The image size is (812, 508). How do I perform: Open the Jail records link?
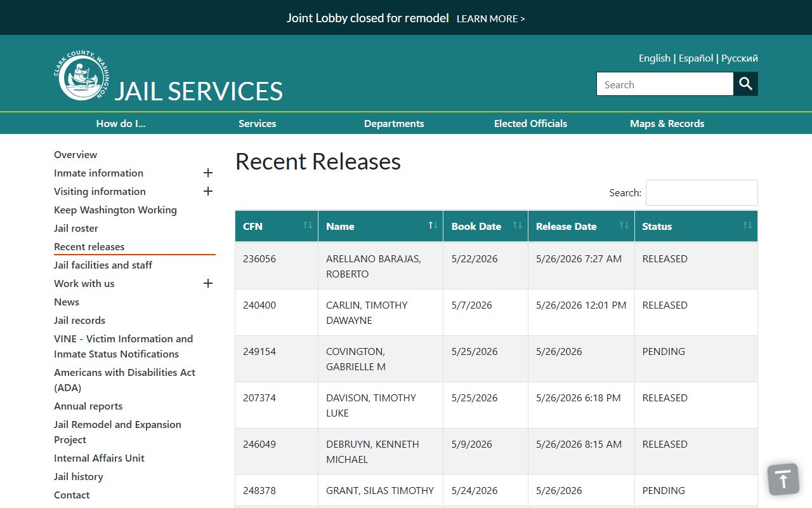tap(79, 320)
